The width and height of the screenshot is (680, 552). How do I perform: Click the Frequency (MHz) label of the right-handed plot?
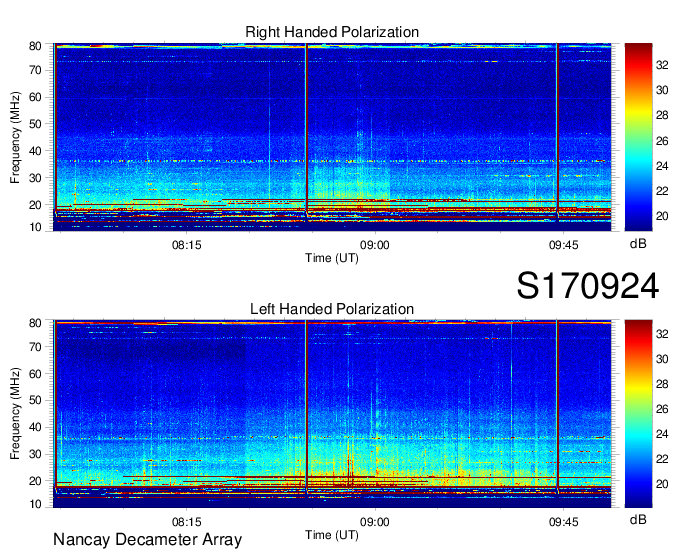15,137
